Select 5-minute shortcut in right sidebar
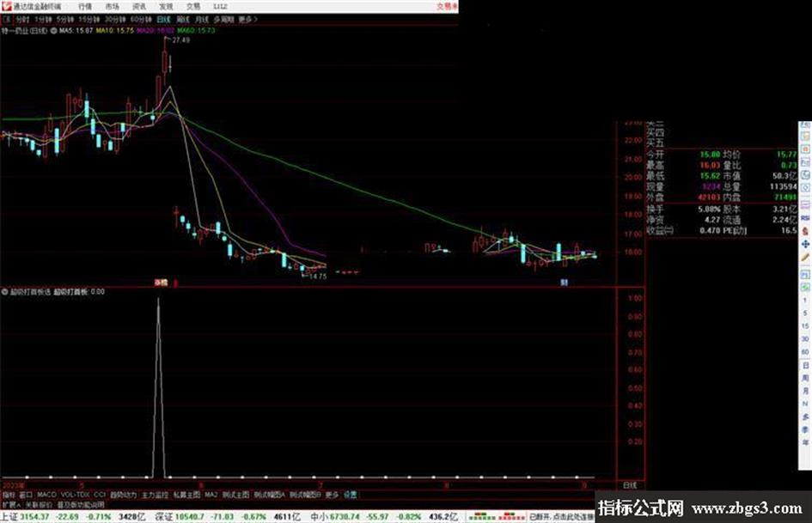 pos(805,313)
